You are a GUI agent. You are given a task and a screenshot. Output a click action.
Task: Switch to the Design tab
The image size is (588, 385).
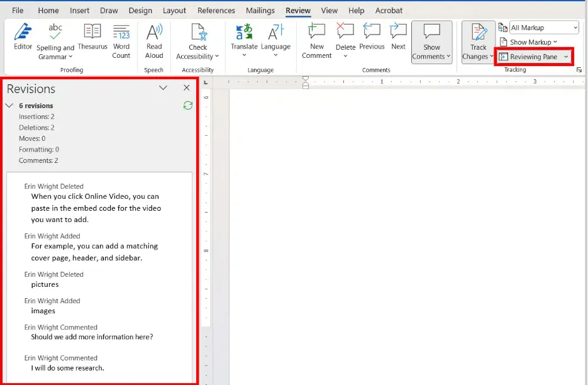point(140,11)
